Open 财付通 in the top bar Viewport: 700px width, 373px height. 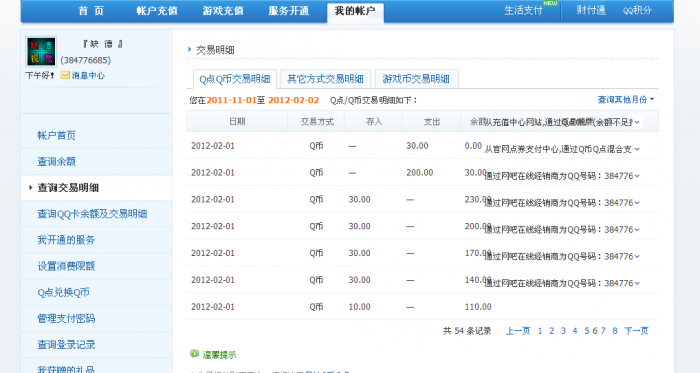tap(591, 10)
